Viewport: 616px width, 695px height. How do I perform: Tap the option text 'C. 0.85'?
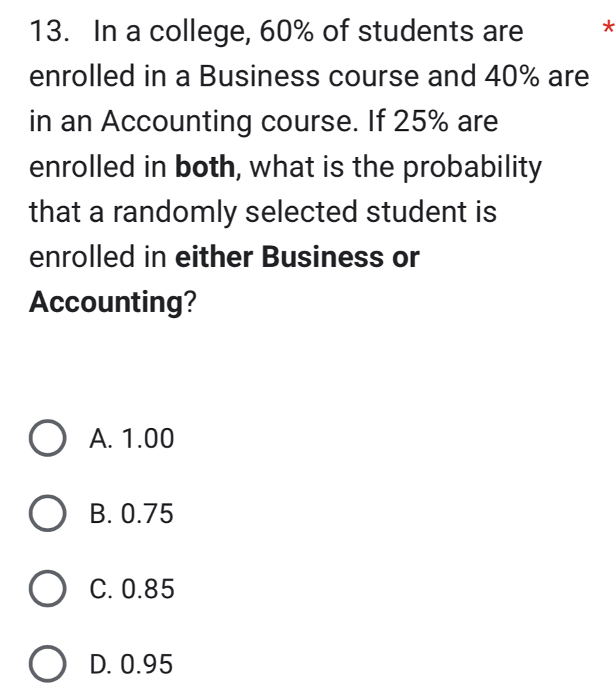click(x=134, y=590)
